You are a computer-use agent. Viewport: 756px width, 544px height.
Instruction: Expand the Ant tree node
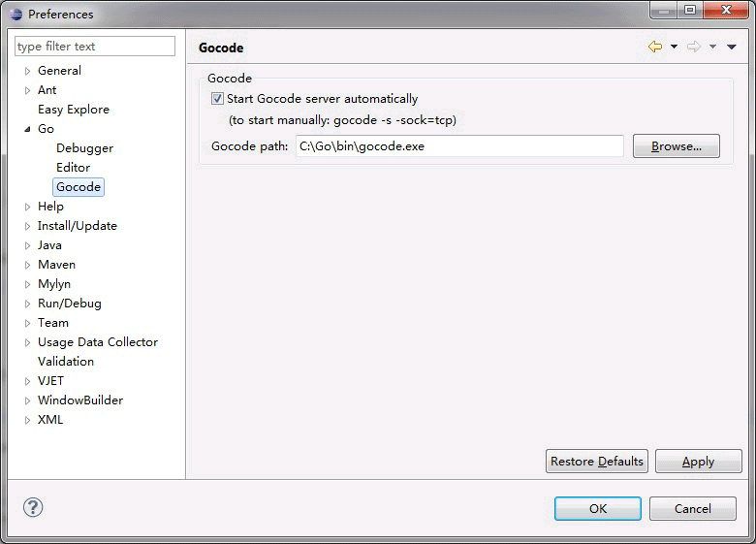tap(27, 90)
